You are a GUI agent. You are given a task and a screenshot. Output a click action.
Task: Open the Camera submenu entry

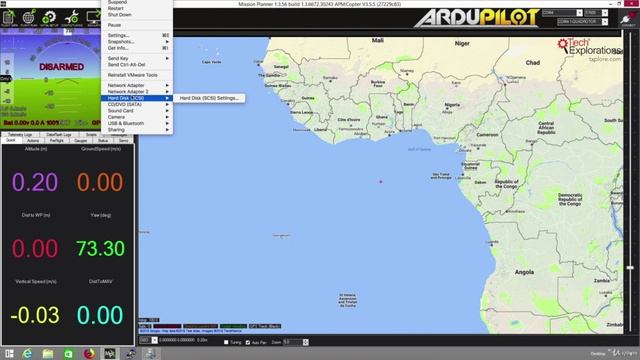click(137, 117)
